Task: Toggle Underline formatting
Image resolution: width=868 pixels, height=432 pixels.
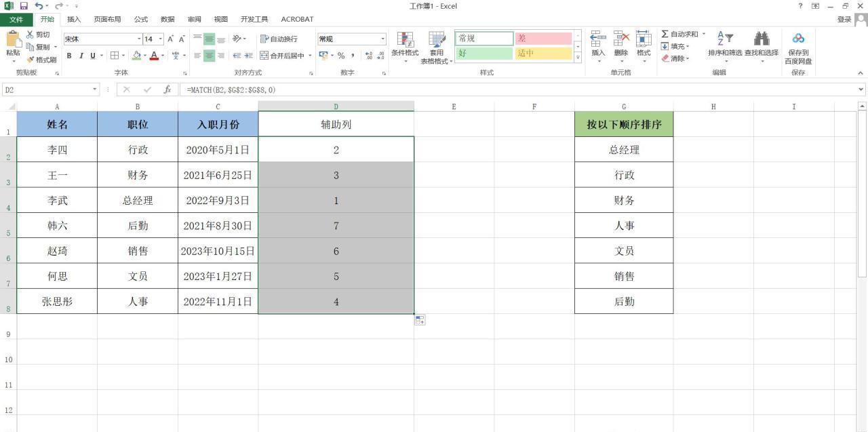Action: (x=92, y=56)
